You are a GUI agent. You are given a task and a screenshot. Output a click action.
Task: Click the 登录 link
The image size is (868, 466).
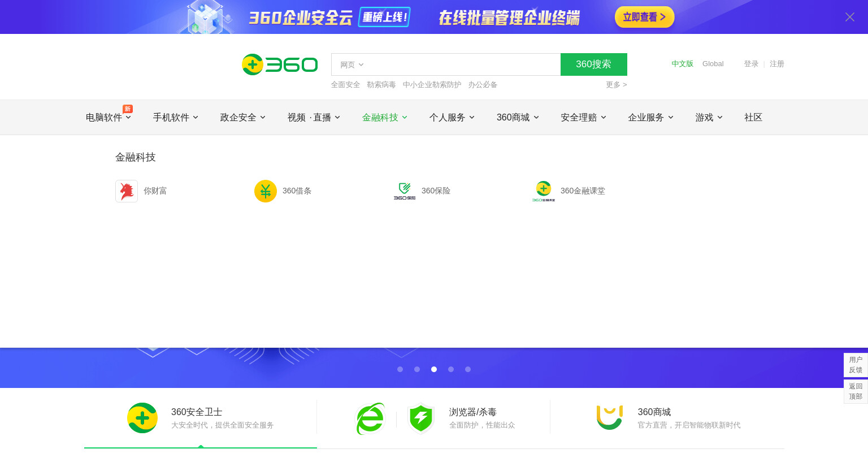(x=751, y=64)
